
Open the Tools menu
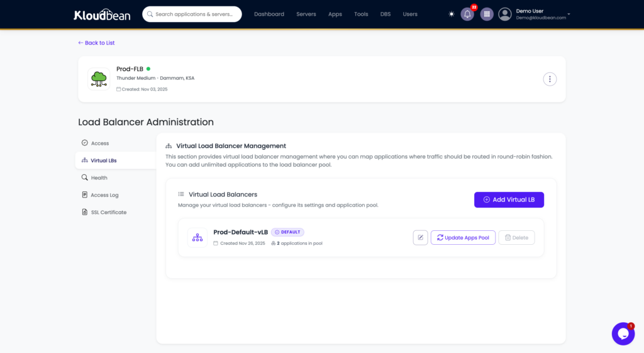pos(361,14)
